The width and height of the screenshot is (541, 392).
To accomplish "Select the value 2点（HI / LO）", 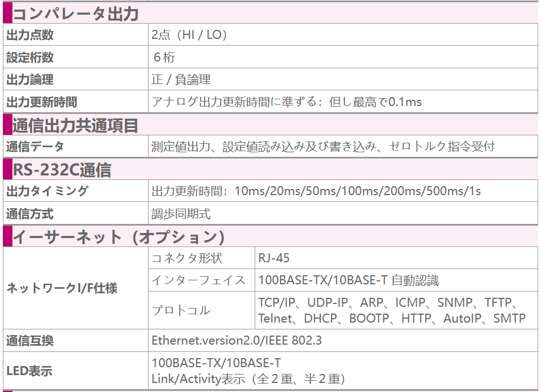I will (189, 35).
